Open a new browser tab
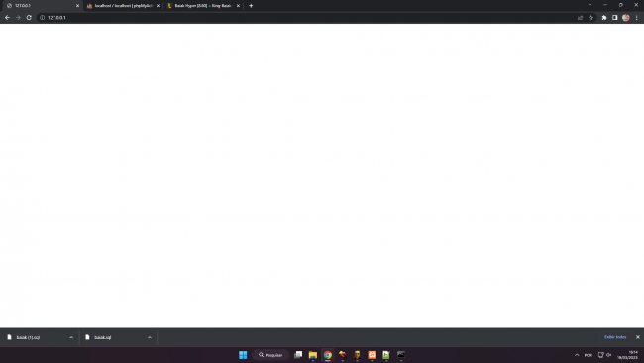 coord(251,6)
